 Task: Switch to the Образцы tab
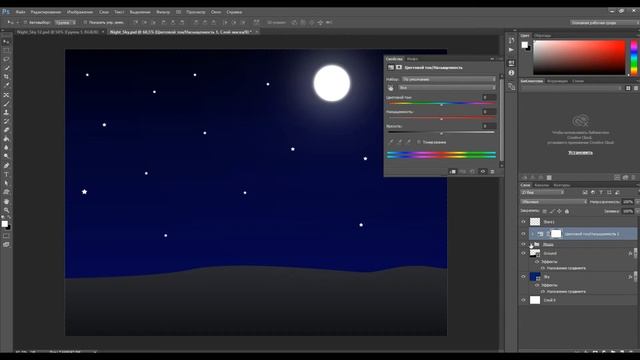click(542, 36)
